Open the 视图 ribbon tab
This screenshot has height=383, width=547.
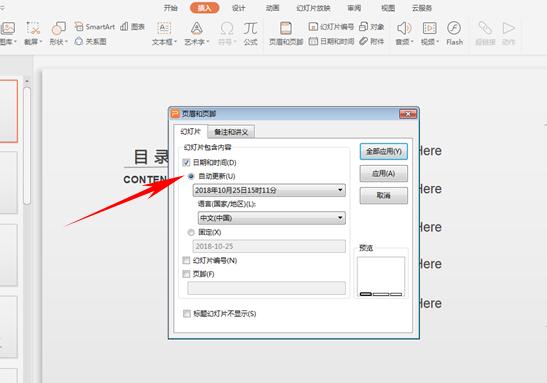pos(388,8)
